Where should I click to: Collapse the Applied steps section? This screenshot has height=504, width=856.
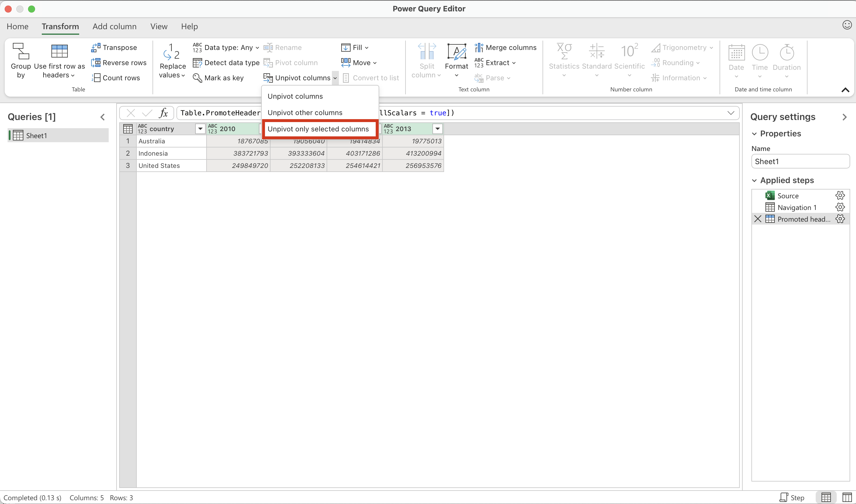[x=754, y=180]
